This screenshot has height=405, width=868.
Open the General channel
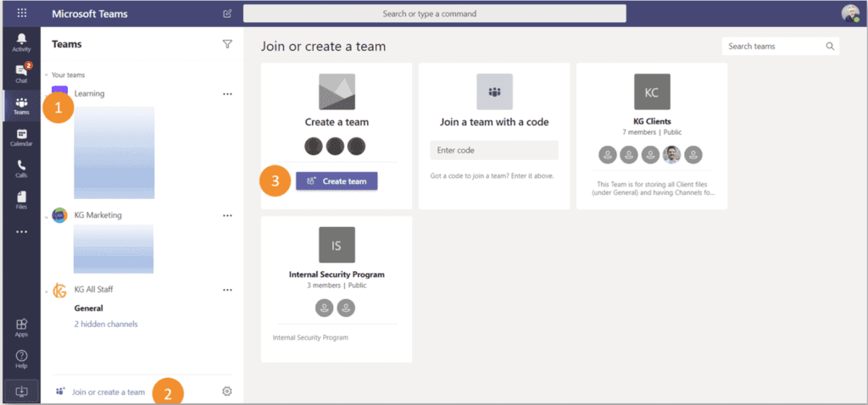point(88,308)
